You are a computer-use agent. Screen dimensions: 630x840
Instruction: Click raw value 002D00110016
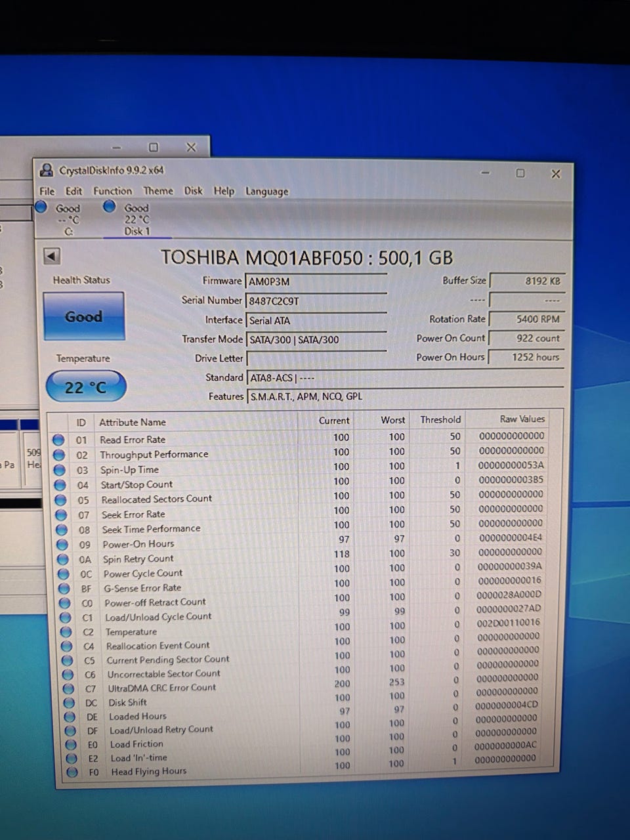(x=509, y=623)
